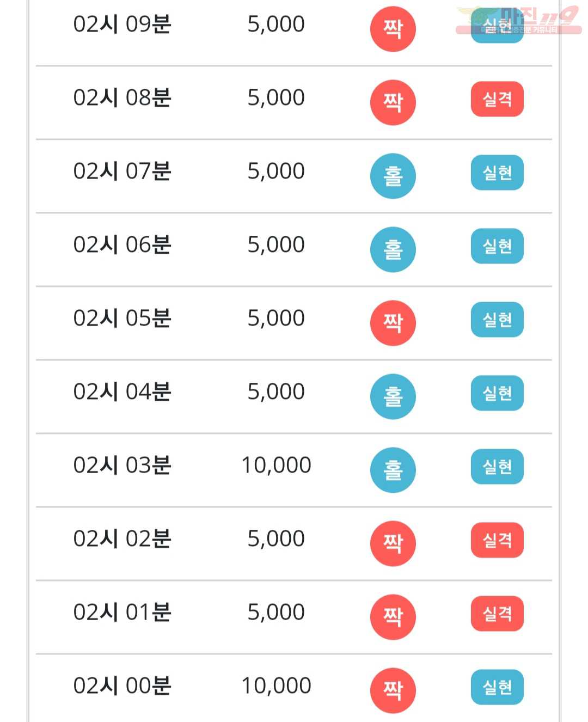This screenshot has height=722, width=588.
Task: Click the watermark logo at top right
Action: tap(518, 20)
